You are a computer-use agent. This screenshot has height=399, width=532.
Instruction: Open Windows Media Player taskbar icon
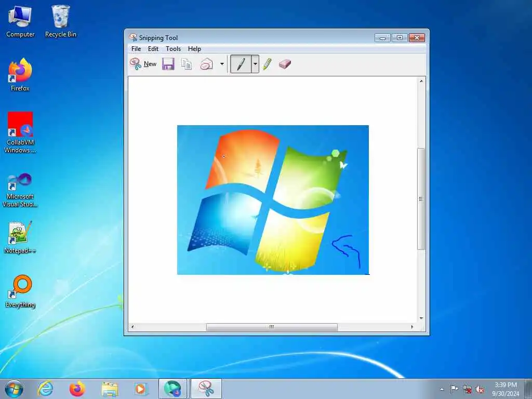(140, 389)
